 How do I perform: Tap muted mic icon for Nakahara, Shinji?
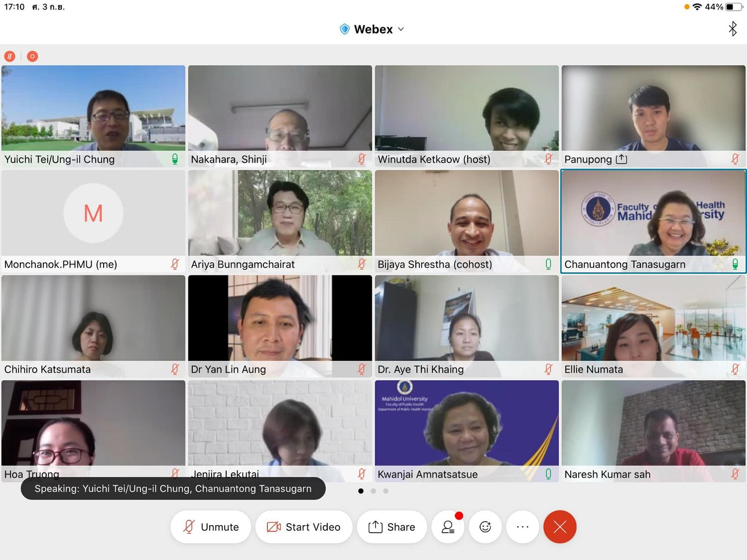[x=362, y=159]
